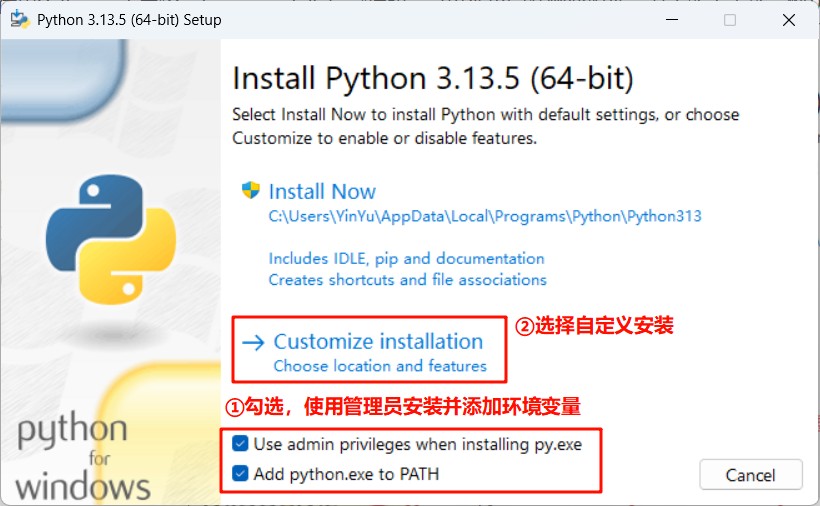
Task: Toggle the admin privileges for py.exe checkbox
Action: pos(240,443)
